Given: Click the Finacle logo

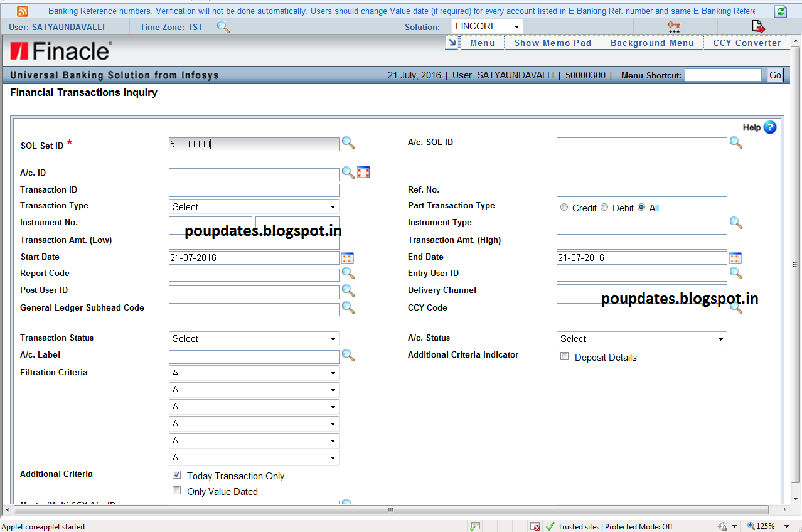Looking at the screenshot, I should pos(61,51).
